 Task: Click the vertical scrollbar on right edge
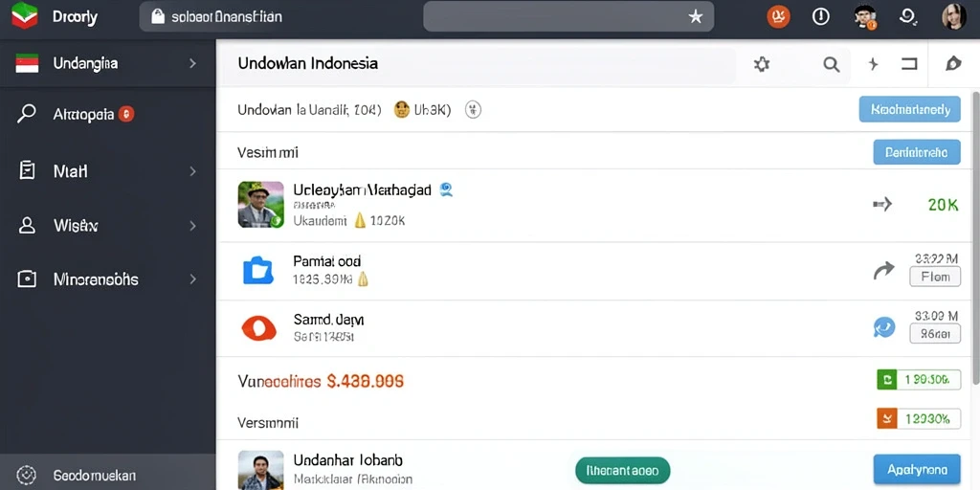[975, 237]
